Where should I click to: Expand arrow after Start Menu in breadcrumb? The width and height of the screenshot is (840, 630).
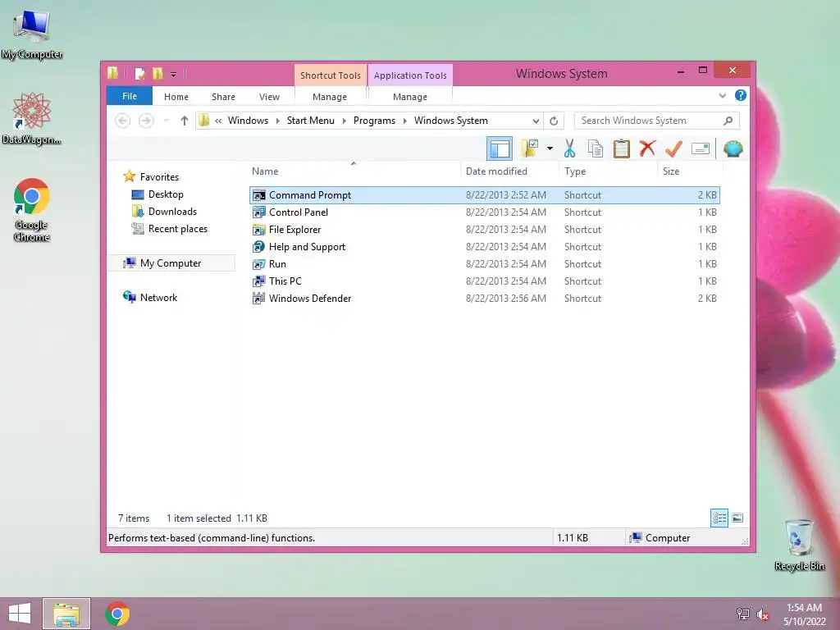344,121
